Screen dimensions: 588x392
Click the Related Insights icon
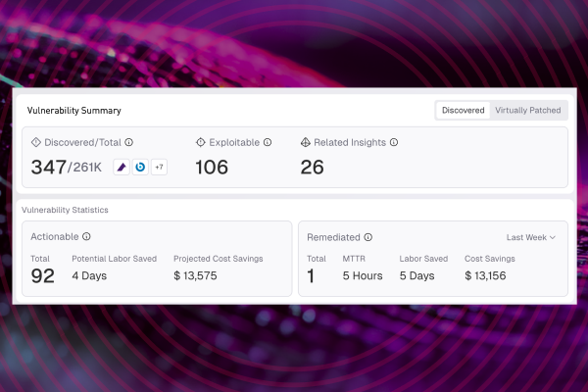pos(305,142)
